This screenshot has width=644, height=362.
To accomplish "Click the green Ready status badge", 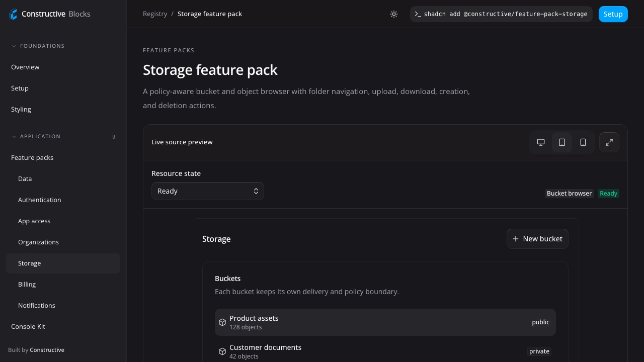I will pyautogui.click(x=608, y=194).
